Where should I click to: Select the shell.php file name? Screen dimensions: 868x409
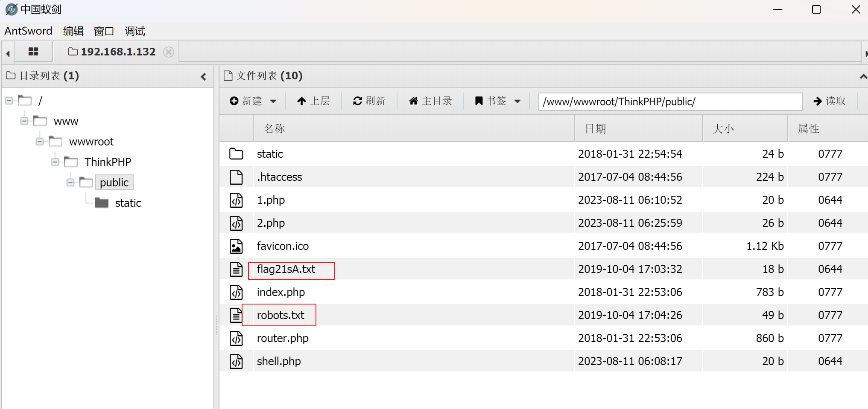(279, 361)
